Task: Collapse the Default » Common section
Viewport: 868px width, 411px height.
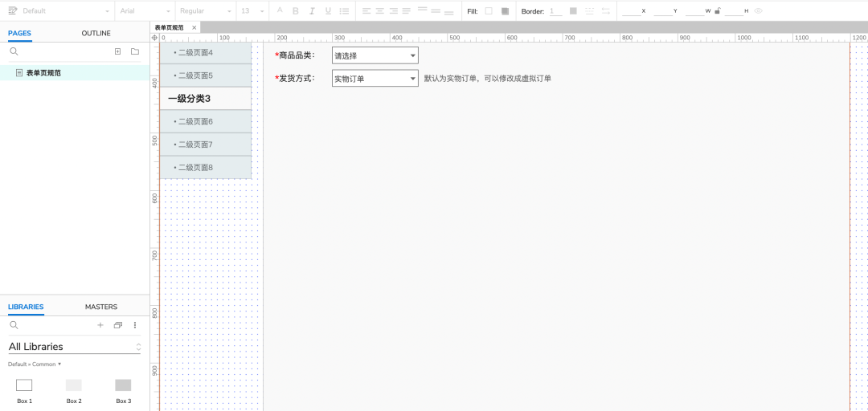Action: click(35, 364)
